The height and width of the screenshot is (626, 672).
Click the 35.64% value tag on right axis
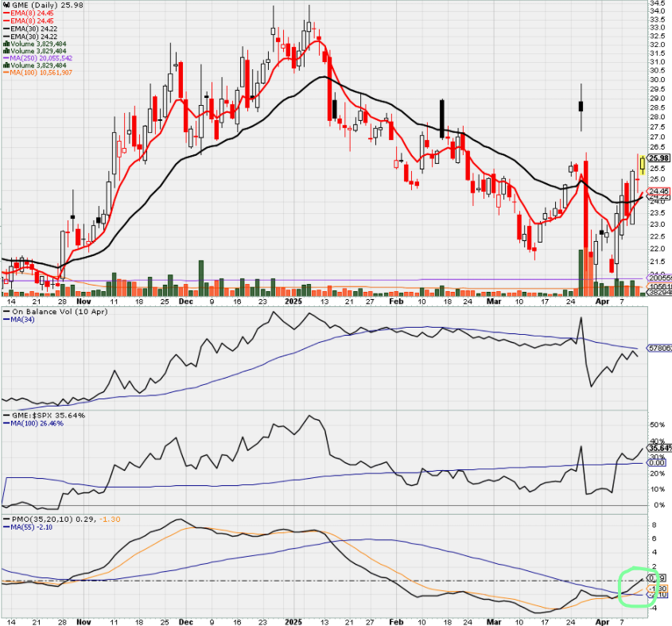tap(659, 448)
